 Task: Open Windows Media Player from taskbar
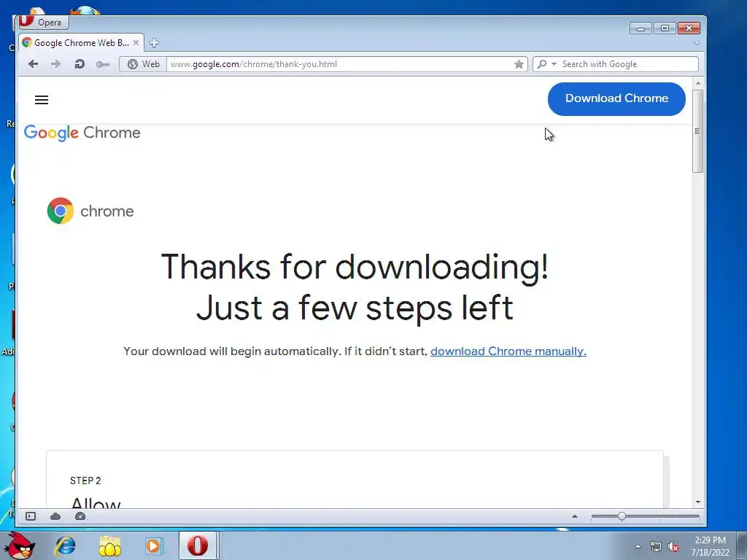[x=154, y=545]
